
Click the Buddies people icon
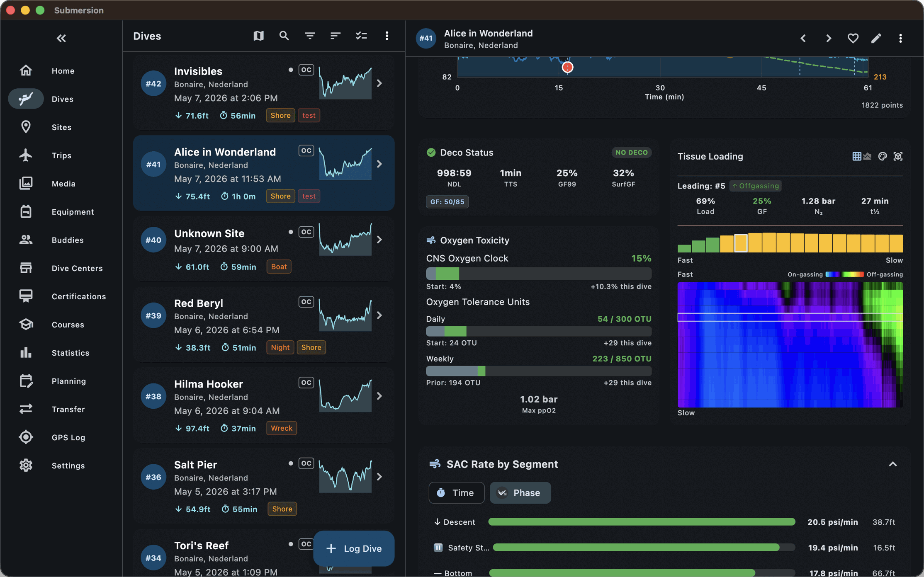coord(26,240)
